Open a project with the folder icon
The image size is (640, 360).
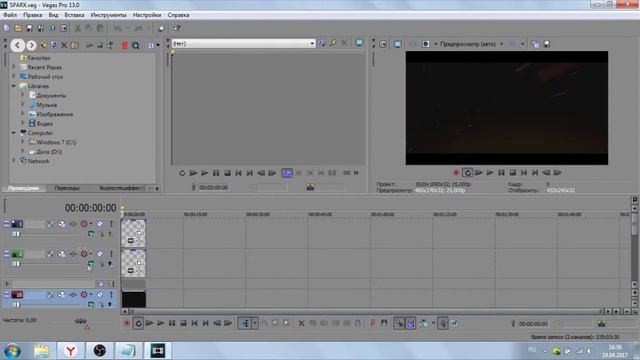(18, 28)
